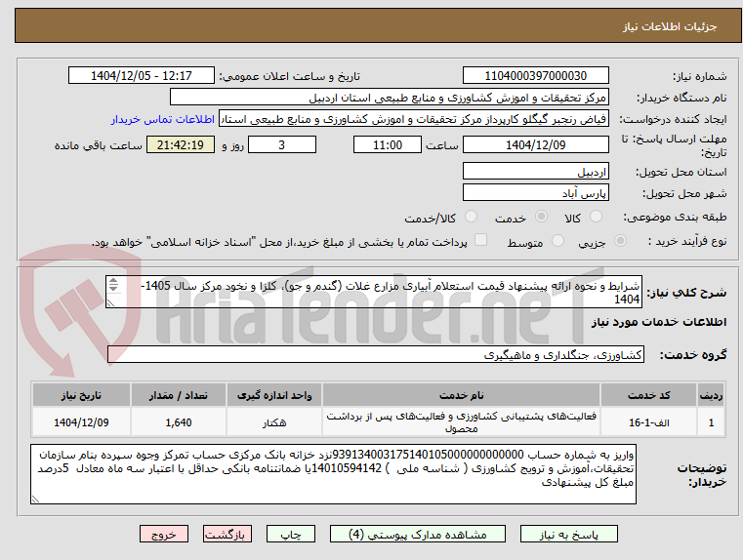The image size is (743, 560).
Task: Click service name cell فعالیت‌های پشتیبانی کشاورزی
Action: coord(462,422)
